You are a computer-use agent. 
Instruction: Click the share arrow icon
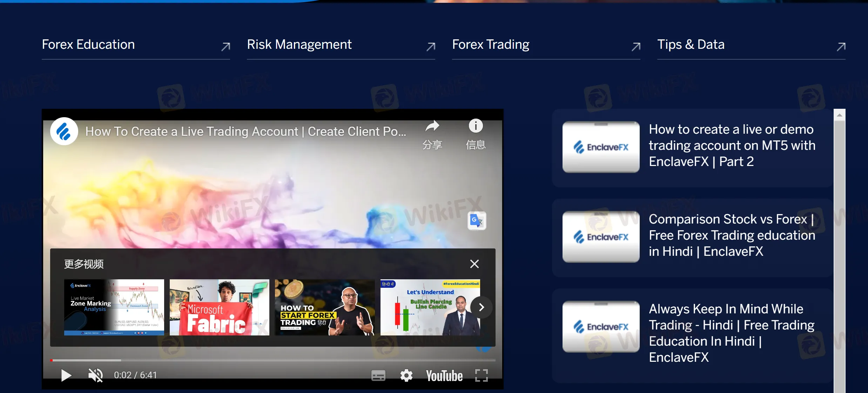coord(432,127)
